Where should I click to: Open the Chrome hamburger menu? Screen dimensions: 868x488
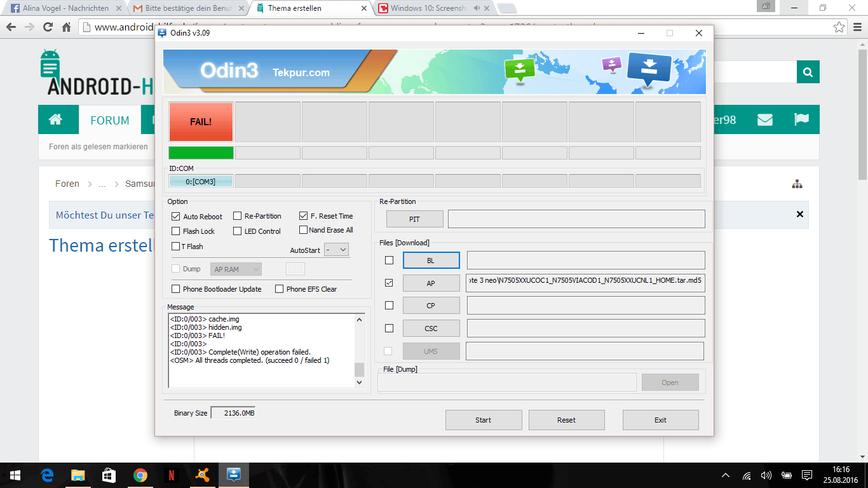tap(857, 27)
